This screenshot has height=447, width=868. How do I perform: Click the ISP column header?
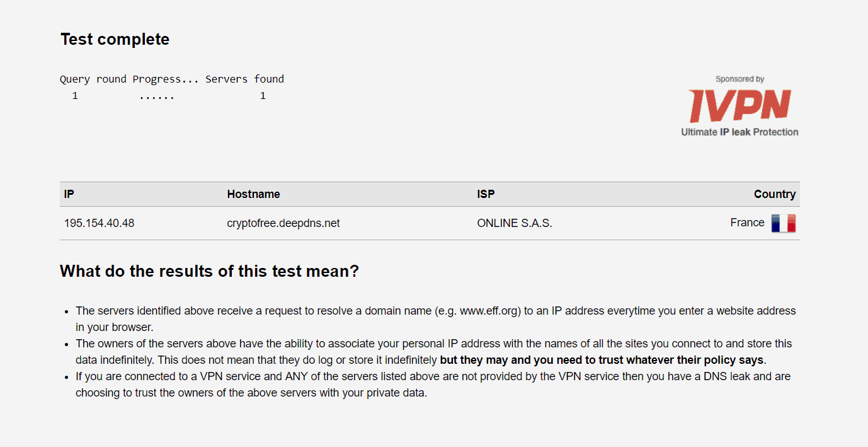(486, 194)
